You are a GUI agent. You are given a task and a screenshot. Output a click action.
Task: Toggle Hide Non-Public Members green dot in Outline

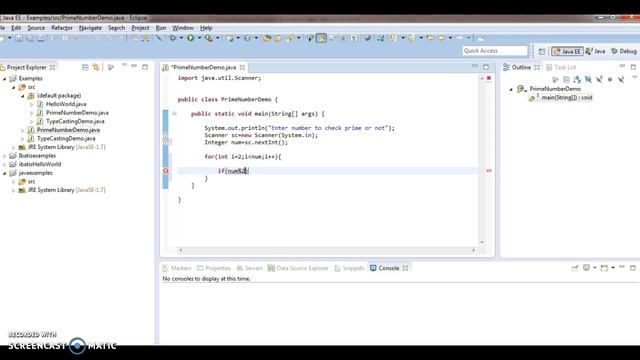coord(610,79)
